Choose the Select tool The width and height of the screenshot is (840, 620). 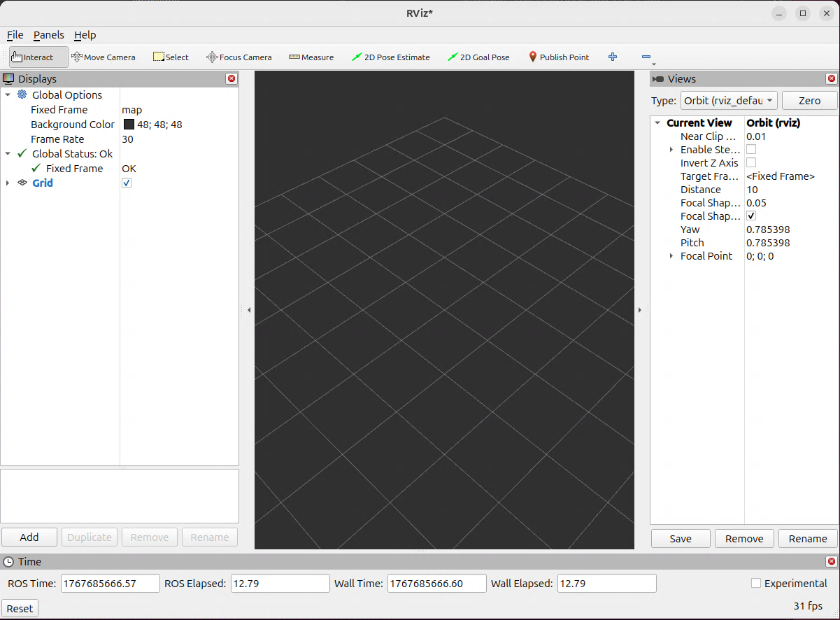pos(171,57)
